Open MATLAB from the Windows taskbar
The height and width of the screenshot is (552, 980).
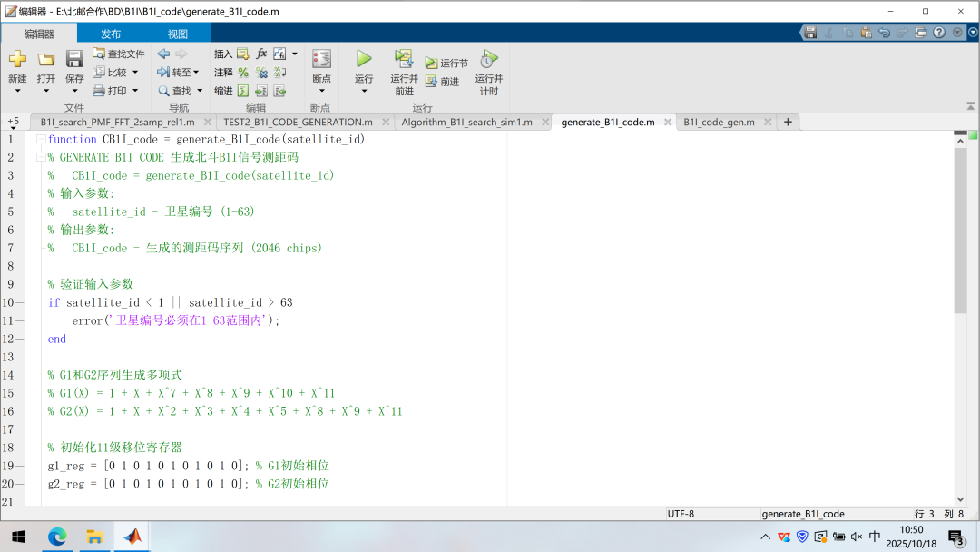[x=133, y=537]
